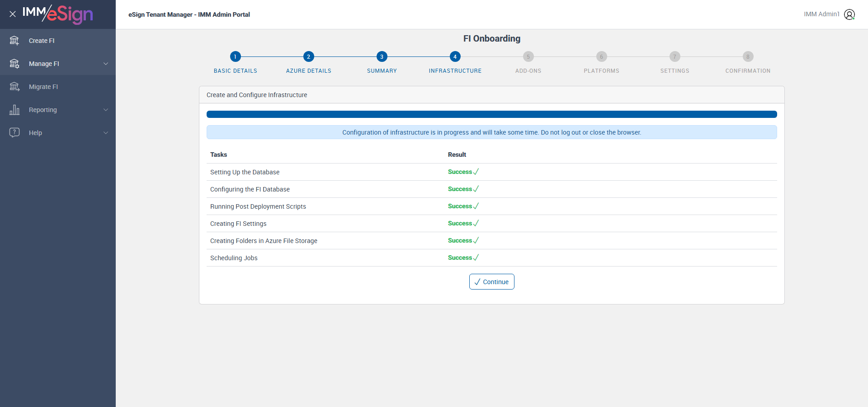Open the Manage FI menu item
Screen dimensions: 868x407
[x=58, y=64]
